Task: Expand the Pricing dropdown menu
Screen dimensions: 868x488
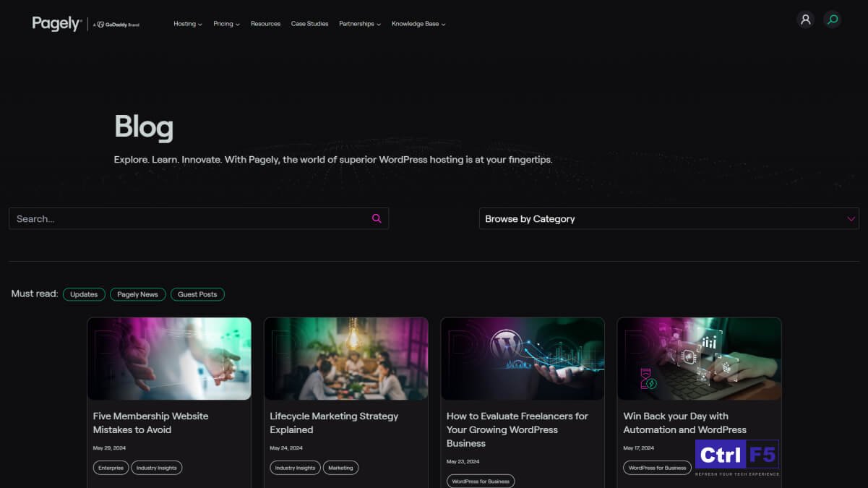Action: [226, 24]
